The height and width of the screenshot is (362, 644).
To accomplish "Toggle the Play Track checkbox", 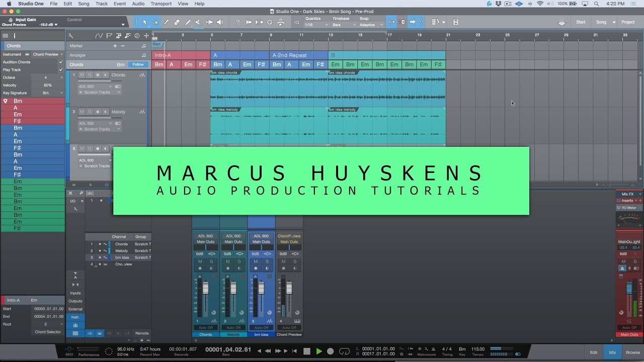I will [61, 70].
